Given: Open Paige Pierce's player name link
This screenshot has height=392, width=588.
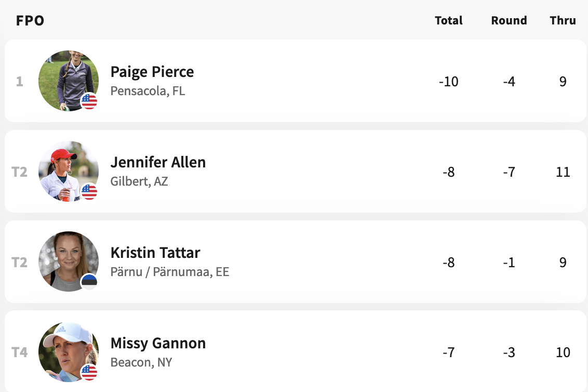Looking at the screenshot, I should [x=152, y=72].
